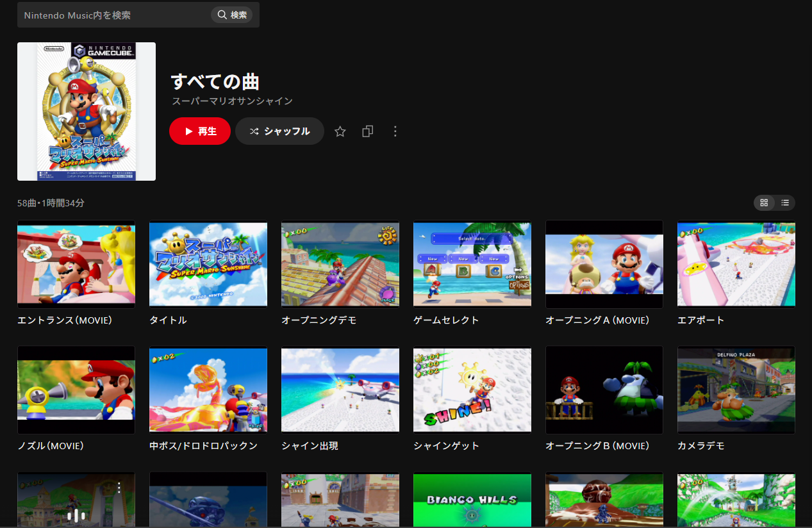Open the three-dot more options menu
The image size is (812, 528).
tap(395, 131)
